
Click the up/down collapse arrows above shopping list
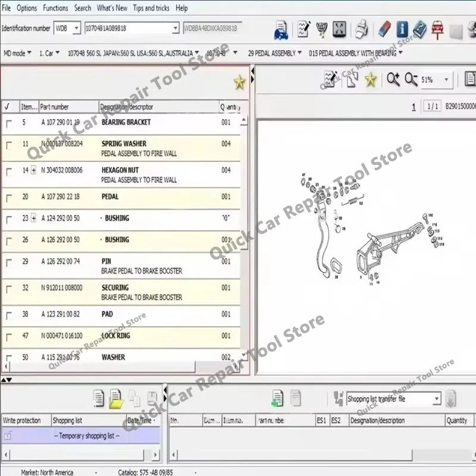[7, 380]
